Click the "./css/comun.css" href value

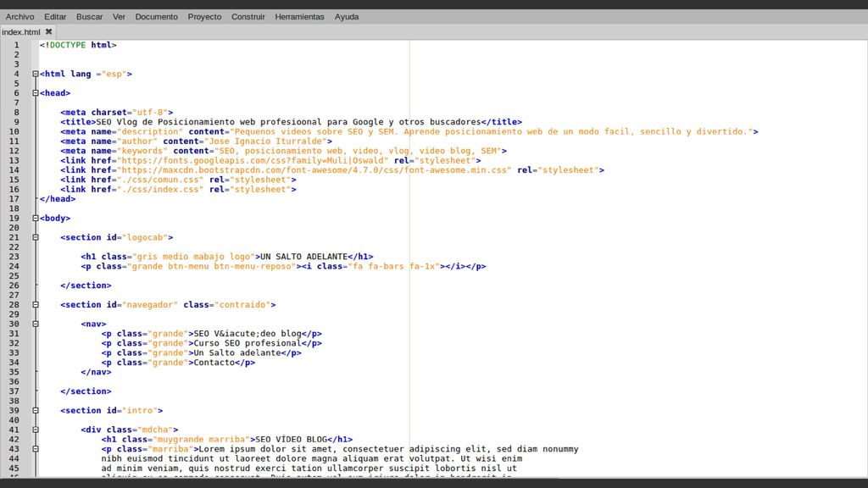click(x=160, y=180)
